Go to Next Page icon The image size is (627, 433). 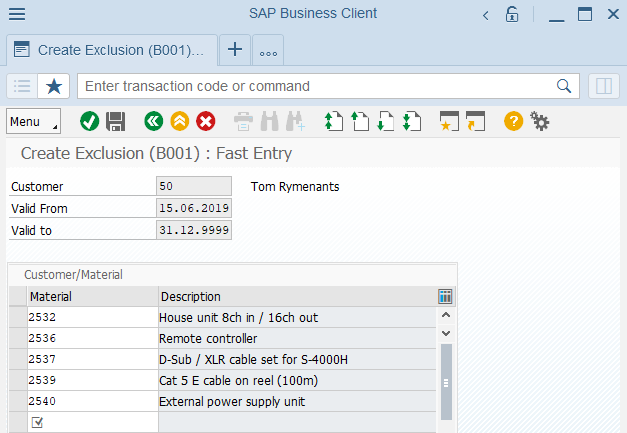click(x=385, y=121)
